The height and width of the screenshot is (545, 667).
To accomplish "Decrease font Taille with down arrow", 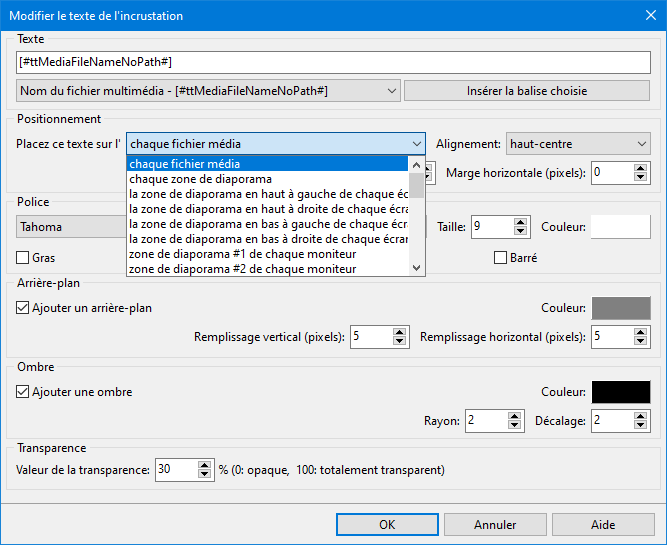I will click(x=520, y=231).
